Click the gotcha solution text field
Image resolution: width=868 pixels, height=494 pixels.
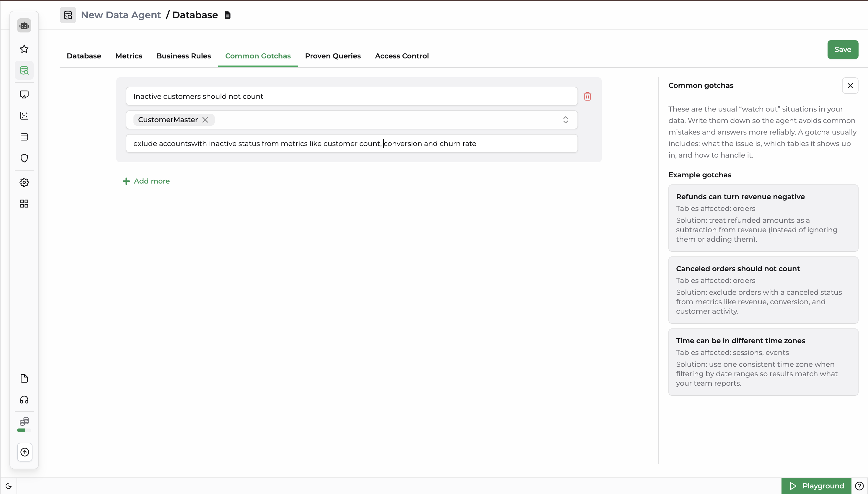pyautogui.click(x=352, y=143)
